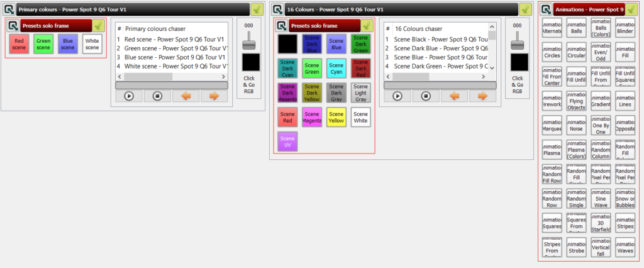Click the horizontal scrollbar under Primary colours chaser list
The image size is (644, 268).
pos(171,84)
